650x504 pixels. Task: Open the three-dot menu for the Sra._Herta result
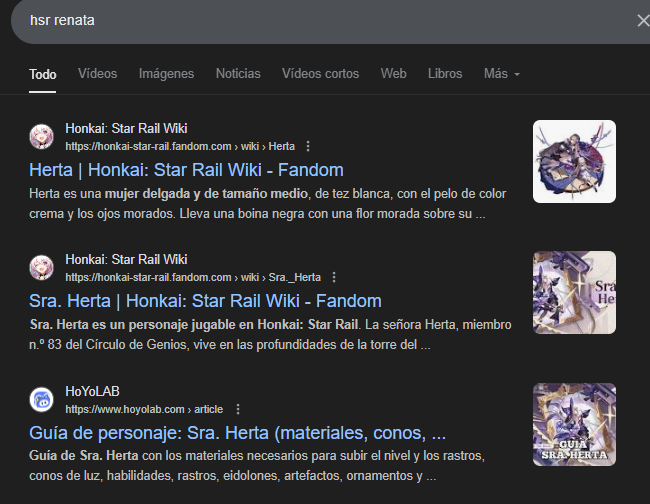click(334, 277)
